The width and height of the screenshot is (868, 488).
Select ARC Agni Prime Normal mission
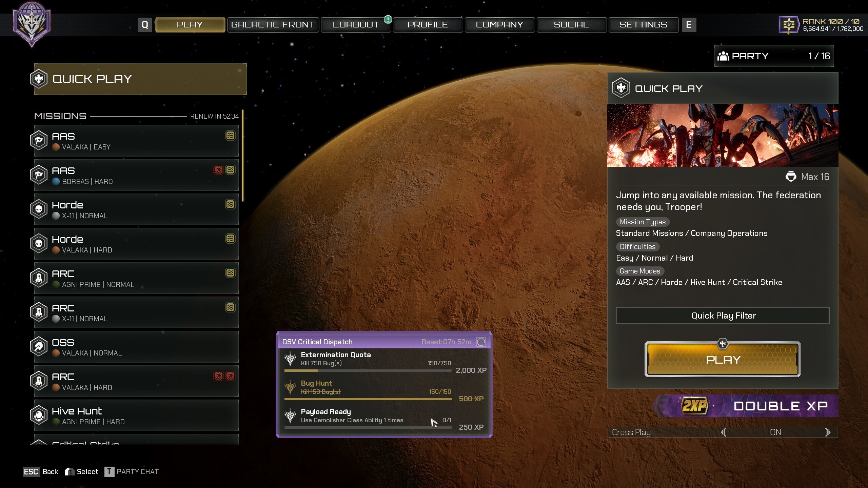[136, 278]
